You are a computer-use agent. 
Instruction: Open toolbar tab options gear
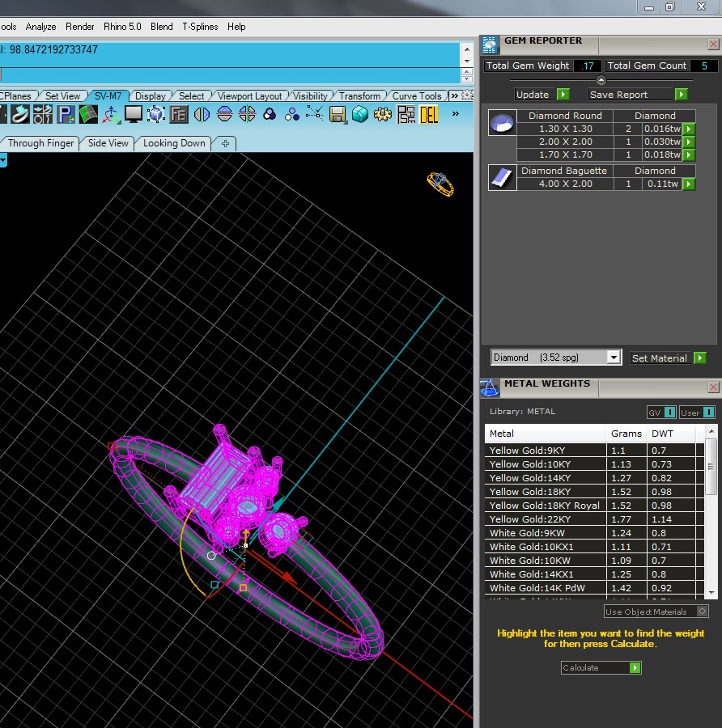point(467,95)
